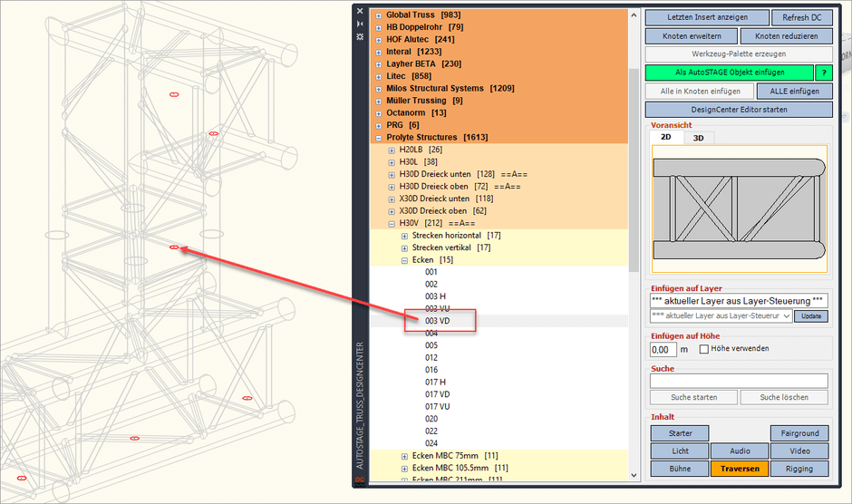Click ALLE einfügen button

tap(794, 92)
